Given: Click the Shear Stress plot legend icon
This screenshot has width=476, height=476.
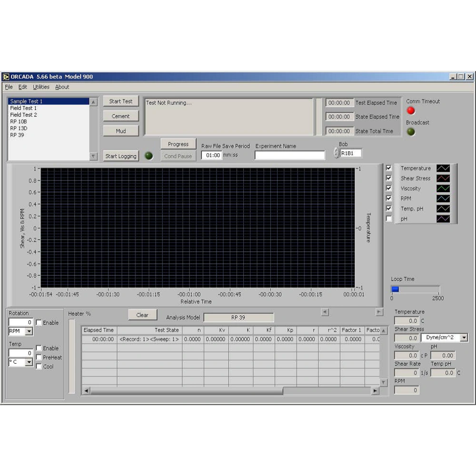Looking at the screenshot, I should pyautogui.click(x=443, y=178).
